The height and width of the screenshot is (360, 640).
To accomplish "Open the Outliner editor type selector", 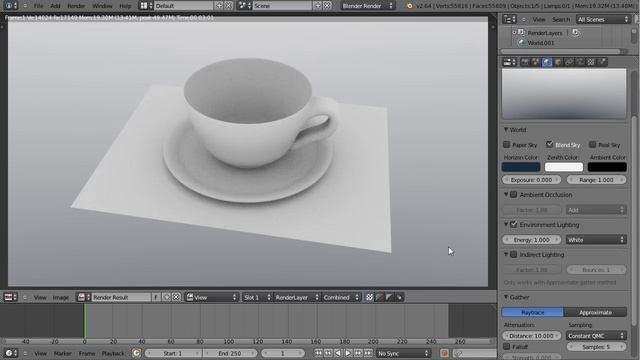I will point(509,19).
